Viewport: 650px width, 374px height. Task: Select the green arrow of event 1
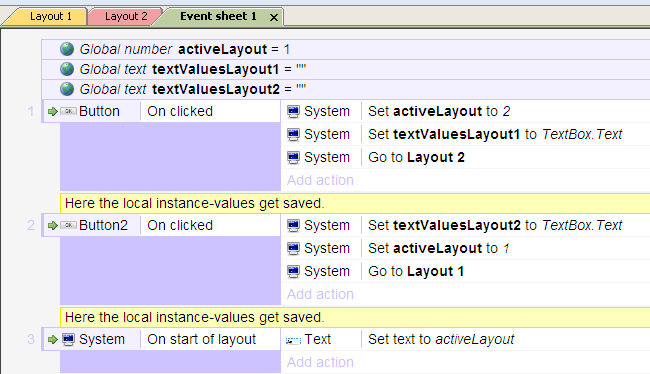tap(53, 112)
